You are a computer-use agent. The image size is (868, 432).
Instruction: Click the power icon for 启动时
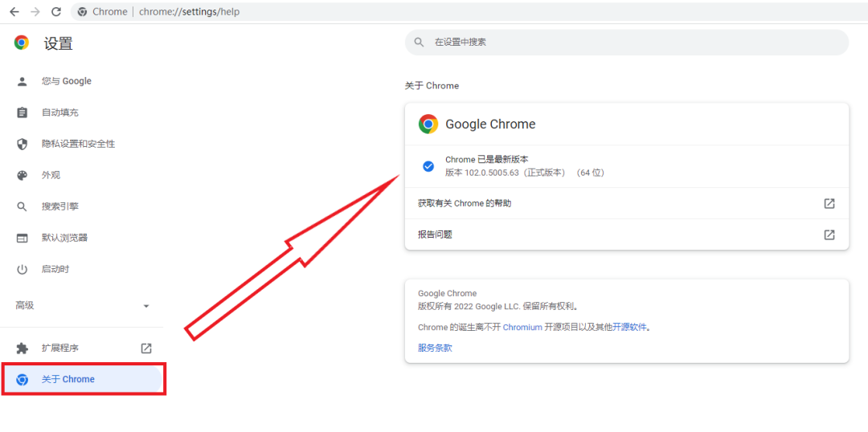tap(22, 269)
